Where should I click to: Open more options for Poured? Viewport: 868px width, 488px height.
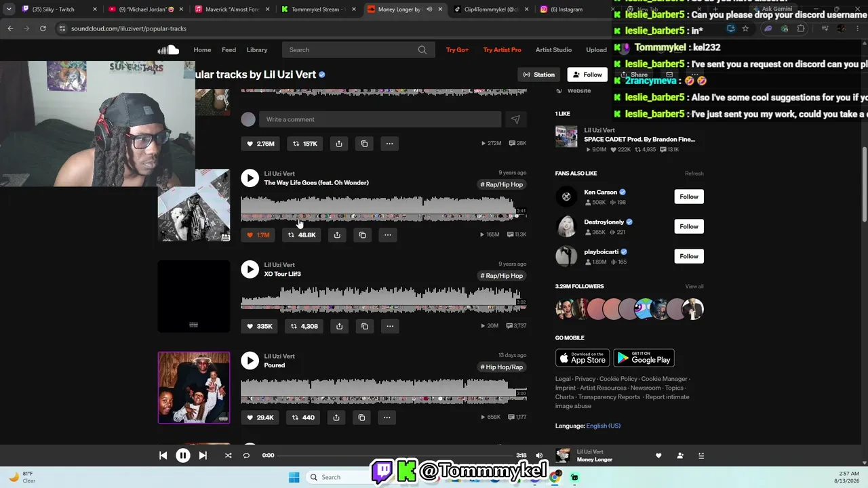tap(387, 418)
